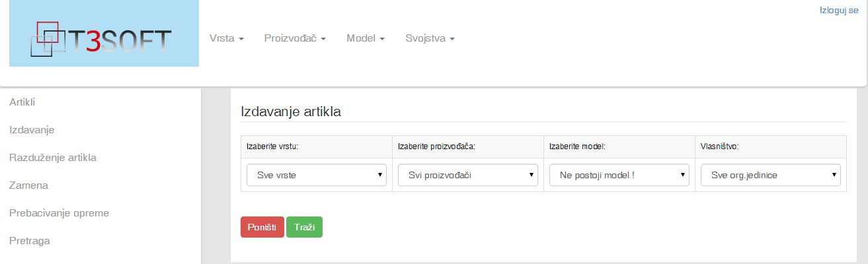Open the Artikli sidebar link
The image size is (868, 264).
[x=22, y=102]
